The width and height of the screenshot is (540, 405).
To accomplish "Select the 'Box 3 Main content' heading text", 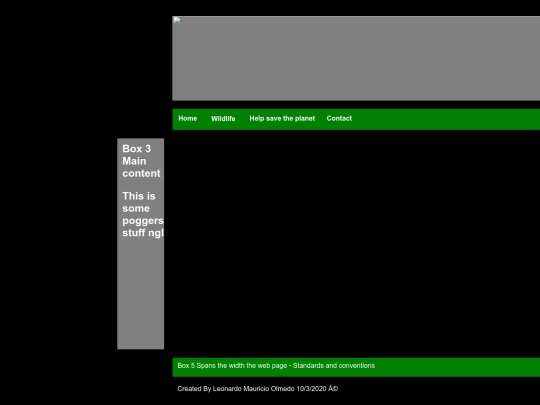I will (x=141, y=161).
